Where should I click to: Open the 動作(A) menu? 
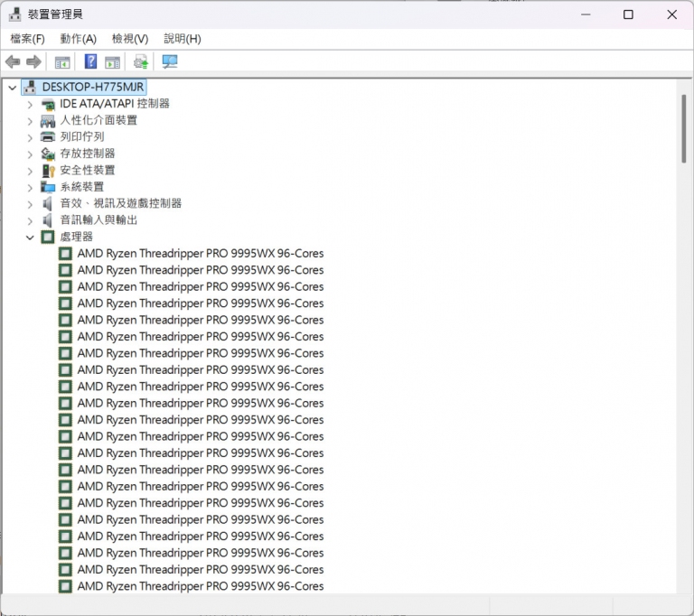click(78, 39)
